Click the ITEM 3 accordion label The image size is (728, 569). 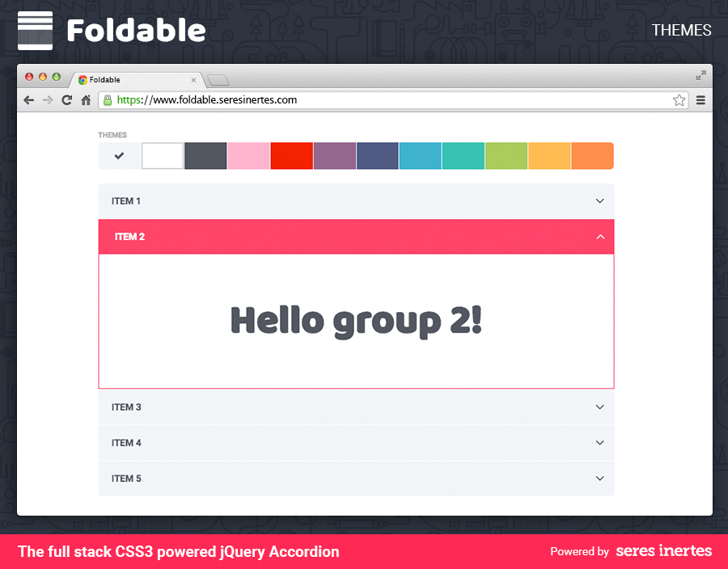126,407
